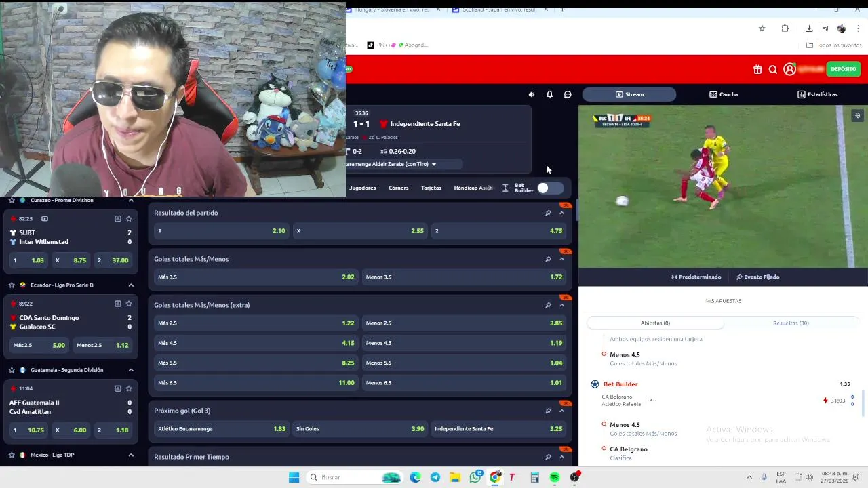Collapse Ecuador Liga Pro Serie B section
Screen dimensions: 868x488
131,285
